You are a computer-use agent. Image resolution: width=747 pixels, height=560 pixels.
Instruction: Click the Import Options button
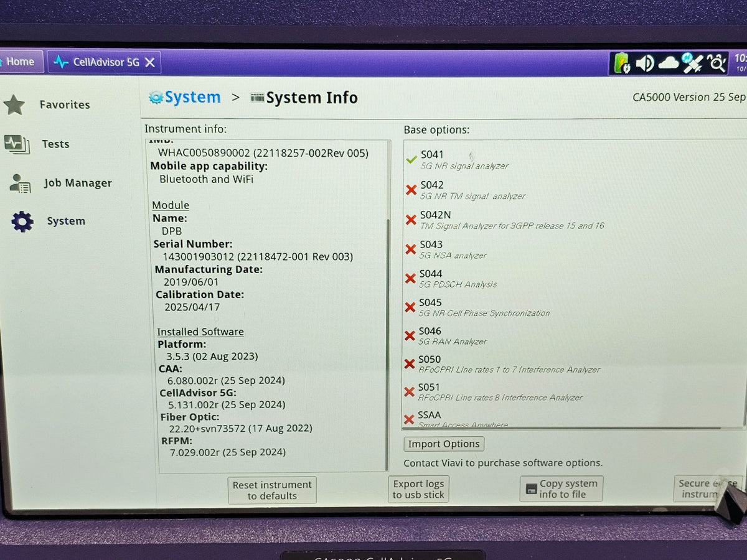444,444
